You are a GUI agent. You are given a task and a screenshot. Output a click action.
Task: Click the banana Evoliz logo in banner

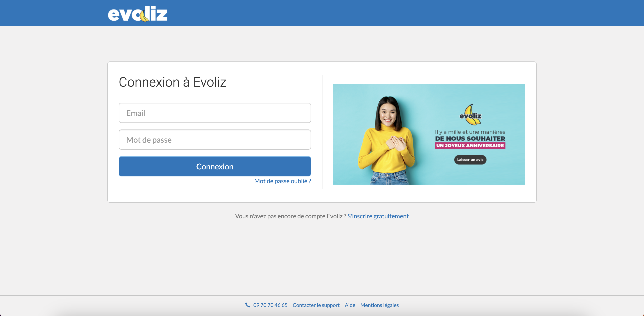click(x=471, y=115)
